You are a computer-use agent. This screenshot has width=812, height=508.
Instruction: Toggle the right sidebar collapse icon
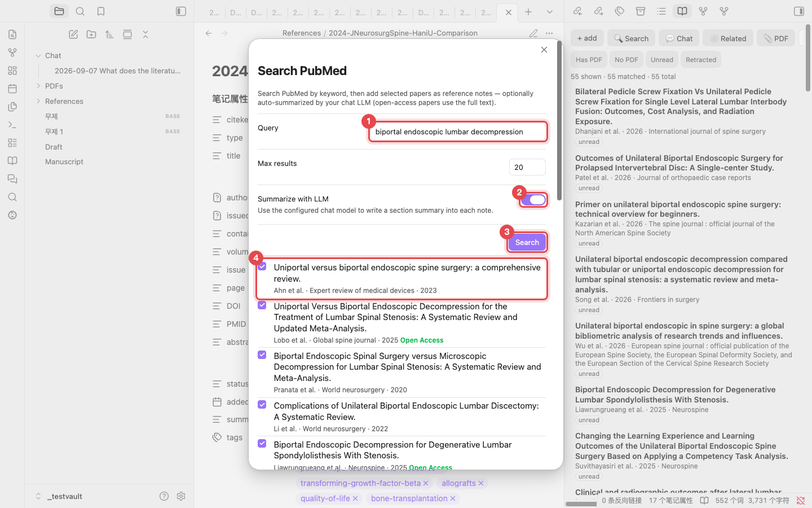[x=798, y=11]
